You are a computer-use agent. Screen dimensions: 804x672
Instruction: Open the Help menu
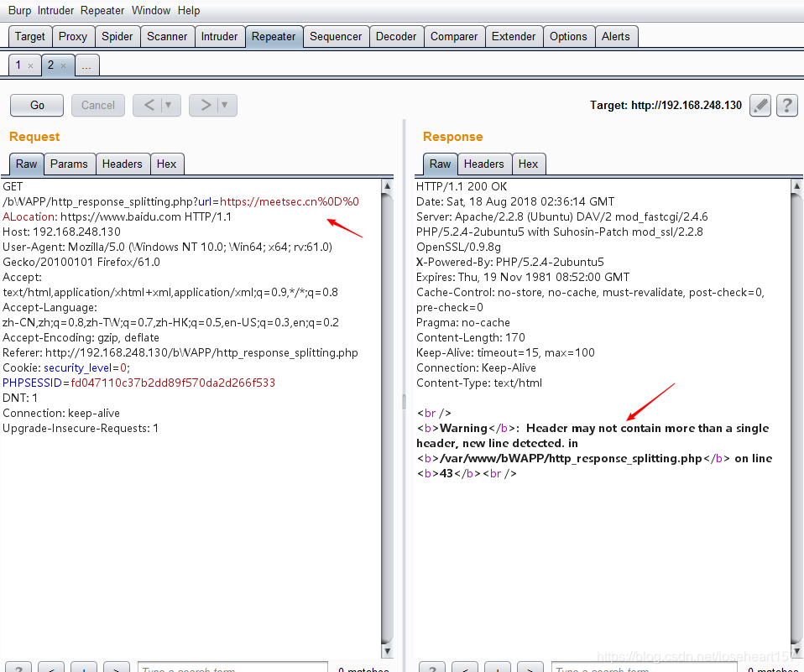tap(189, 10)
